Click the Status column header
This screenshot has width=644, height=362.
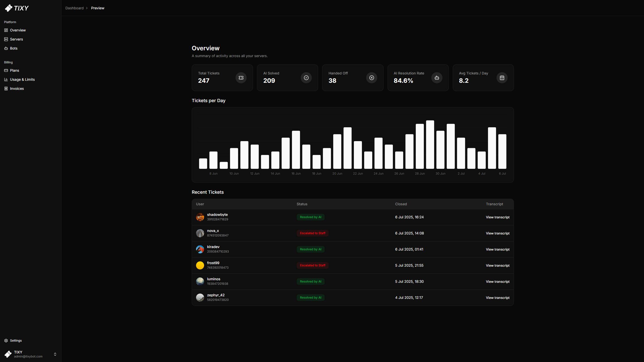tap(302, 204)
